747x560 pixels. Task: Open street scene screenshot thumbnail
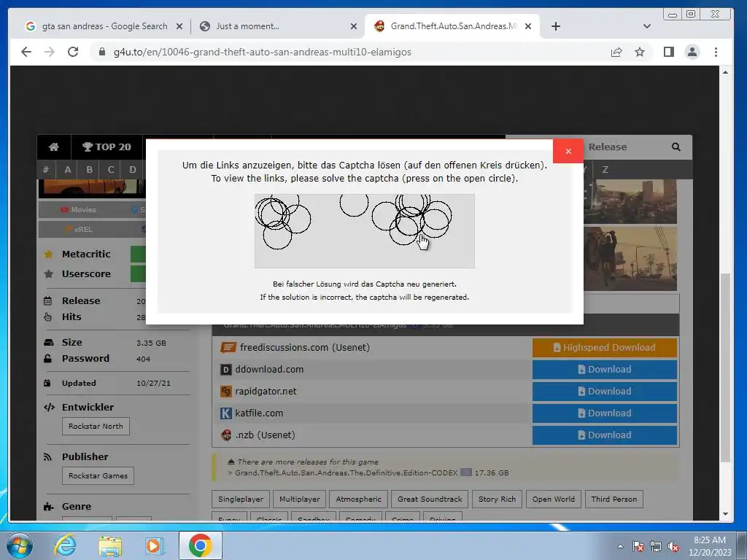tap(631, 259)
